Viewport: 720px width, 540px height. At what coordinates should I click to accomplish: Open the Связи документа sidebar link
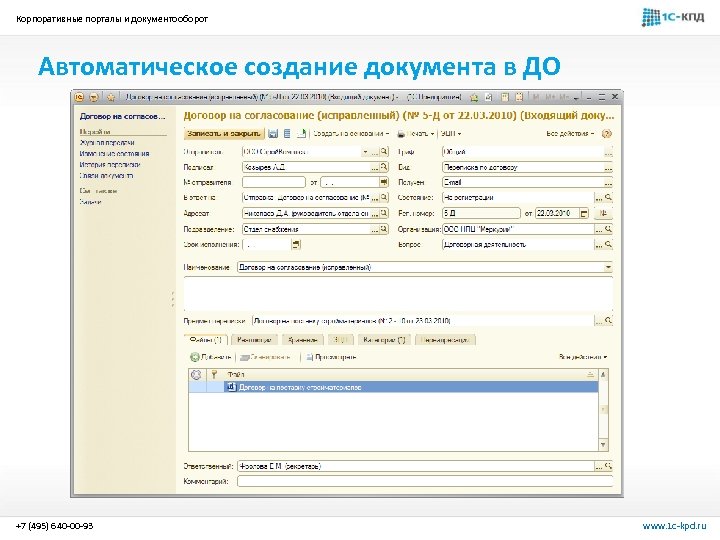pyautogui.click(x=107, y=175)
